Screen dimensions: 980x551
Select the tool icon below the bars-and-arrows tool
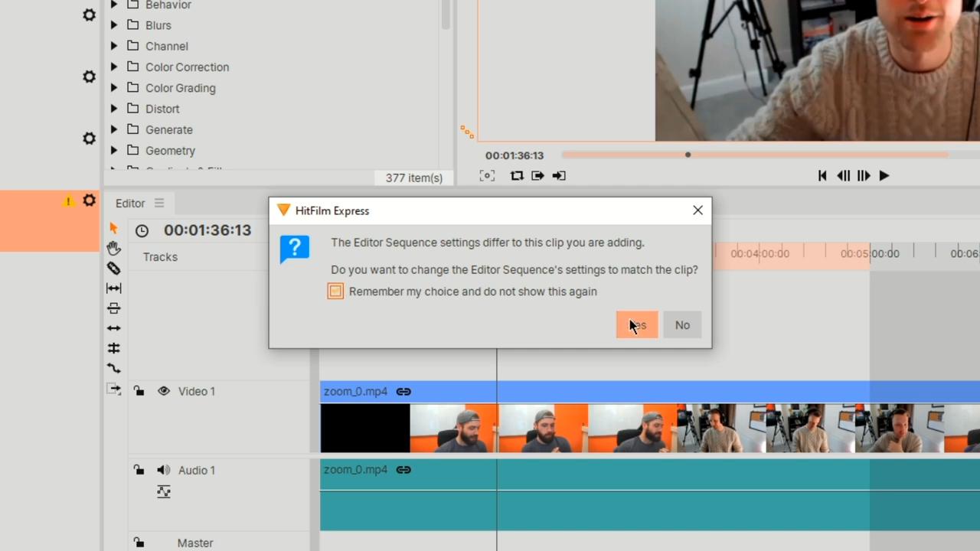point(113,308)
